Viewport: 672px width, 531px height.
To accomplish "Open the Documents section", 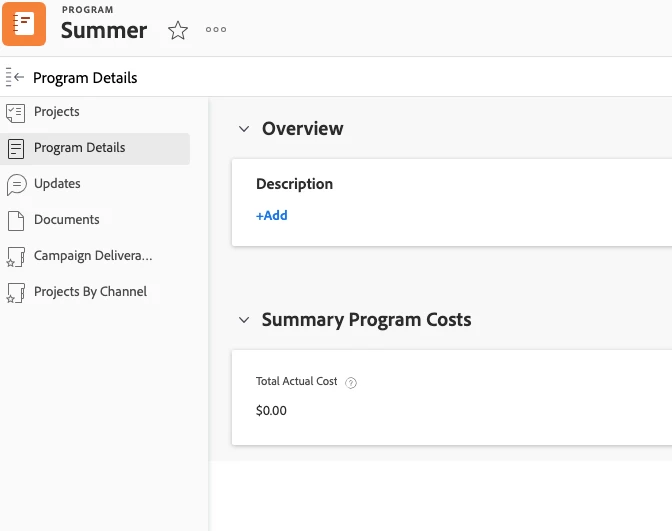I will (x=67, y=220).
